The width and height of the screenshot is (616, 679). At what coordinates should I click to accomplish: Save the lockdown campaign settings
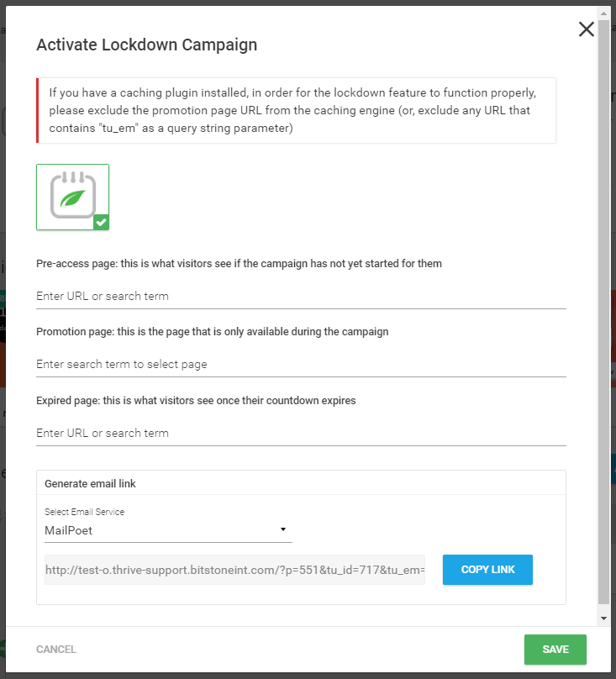555,650
